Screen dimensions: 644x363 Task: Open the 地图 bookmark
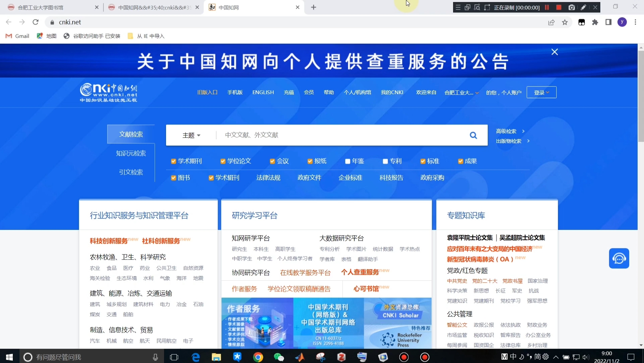pos(46,36)
